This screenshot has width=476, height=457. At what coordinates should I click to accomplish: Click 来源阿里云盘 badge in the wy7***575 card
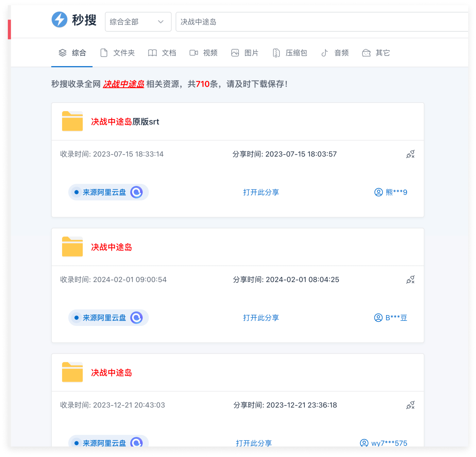pyautogui.click(x=108, y=441)
